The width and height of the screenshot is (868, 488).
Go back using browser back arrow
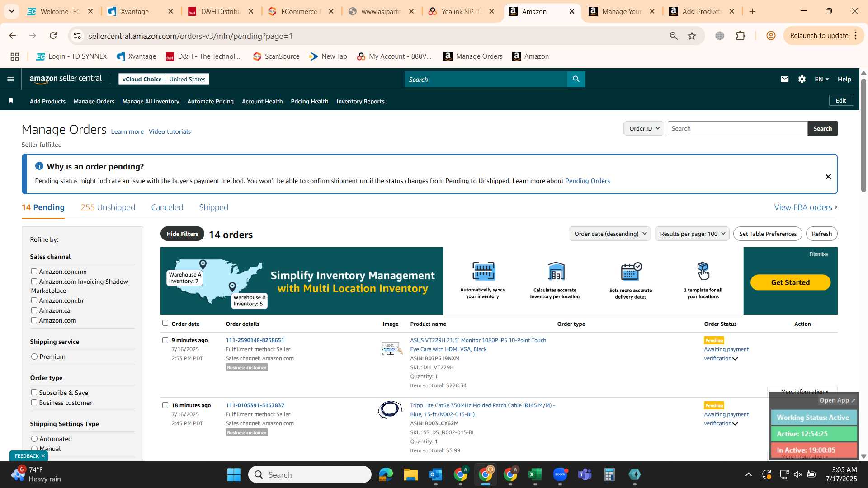[x=12, y=36]
